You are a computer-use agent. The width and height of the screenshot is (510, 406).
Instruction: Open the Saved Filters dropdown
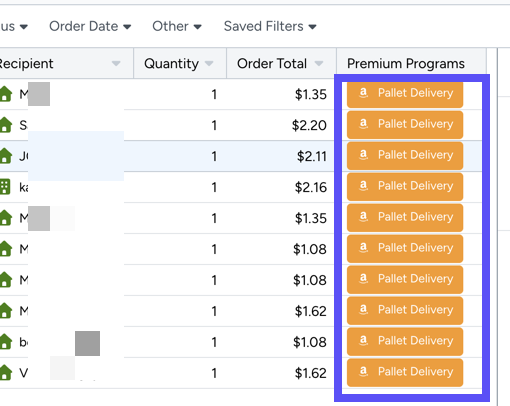click(x=270, y=26)
